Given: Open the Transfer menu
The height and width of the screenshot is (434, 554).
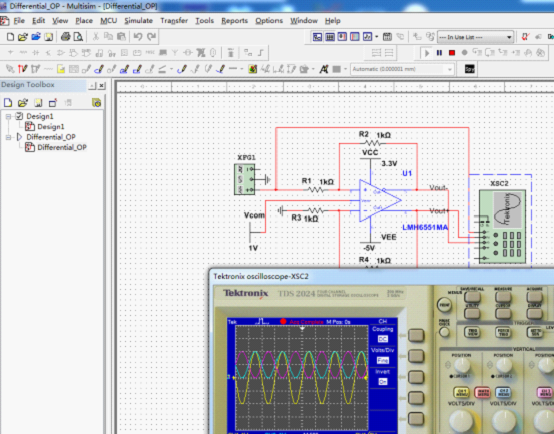Looking at the screenshot, I should 174,21.
